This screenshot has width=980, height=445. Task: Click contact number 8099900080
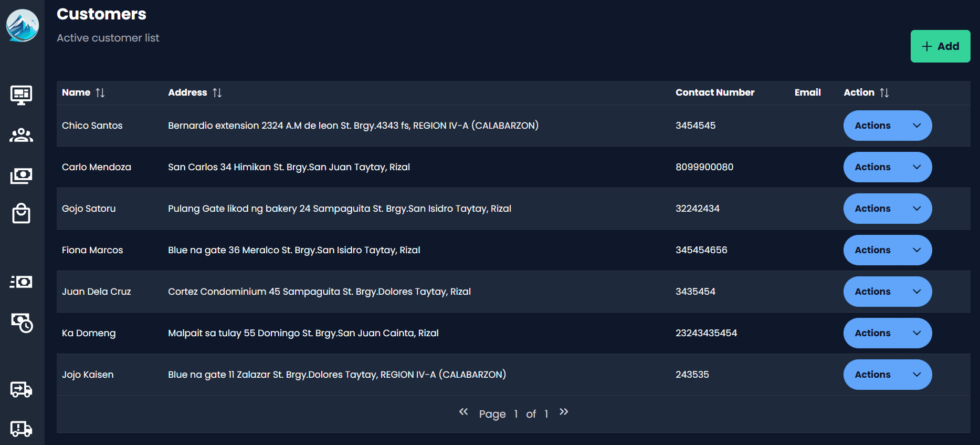pyautogui.click(x=704, y=167)
